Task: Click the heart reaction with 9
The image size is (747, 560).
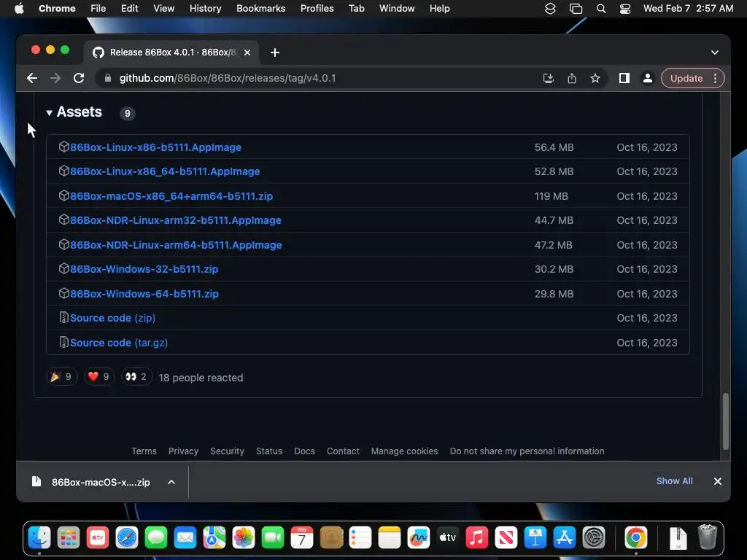Action: pyautogui.click(x=99, y=377)
